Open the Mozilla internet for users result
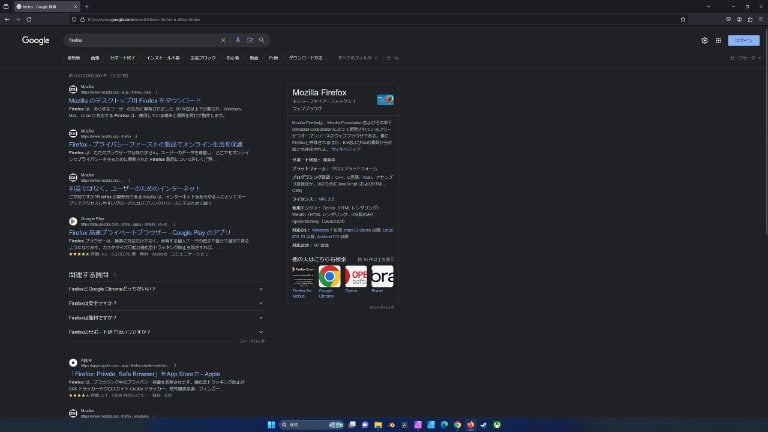768x432 pixels. pos(135,189)
